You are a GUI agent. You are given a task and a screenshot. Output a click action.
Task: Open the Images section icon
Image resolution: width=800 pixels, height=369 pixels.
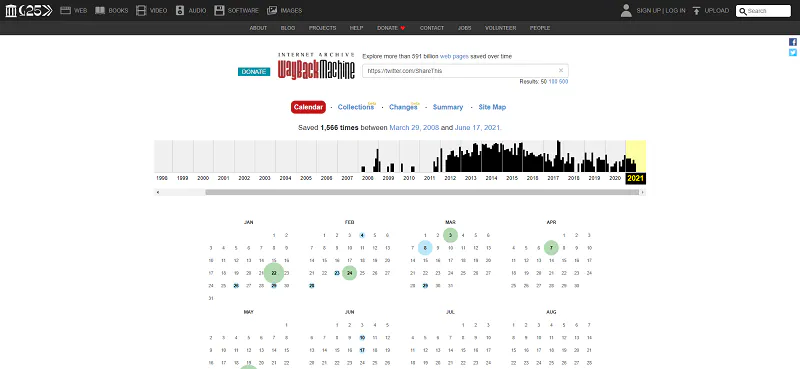tap(272, 10)
